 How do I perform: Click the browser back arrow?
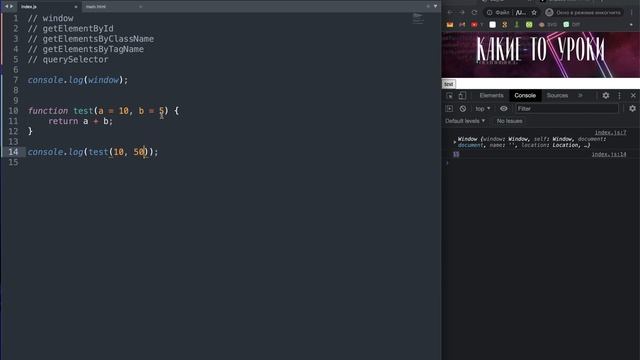pyautogui.click(x=450, y=12)
